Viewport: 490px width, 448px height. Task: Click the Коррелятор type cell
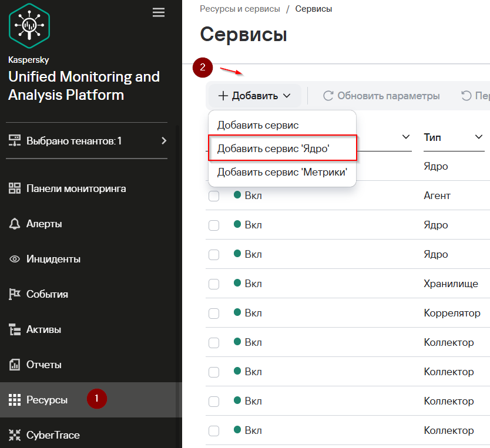[452, 313]
